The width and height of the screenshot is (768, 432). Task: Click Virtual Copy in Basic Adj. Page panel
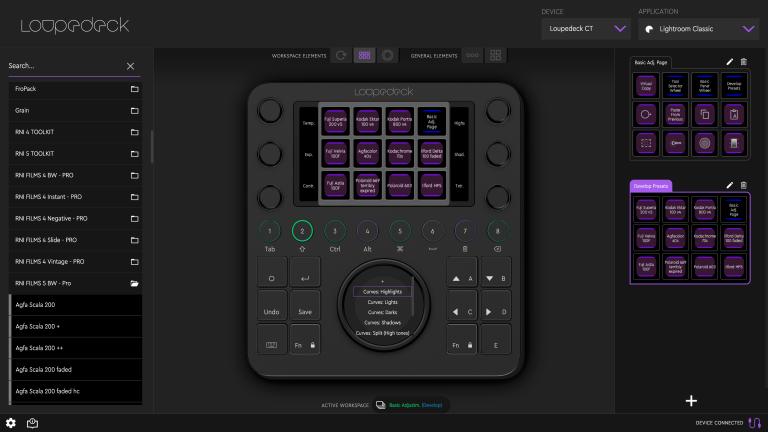[646, 86]
